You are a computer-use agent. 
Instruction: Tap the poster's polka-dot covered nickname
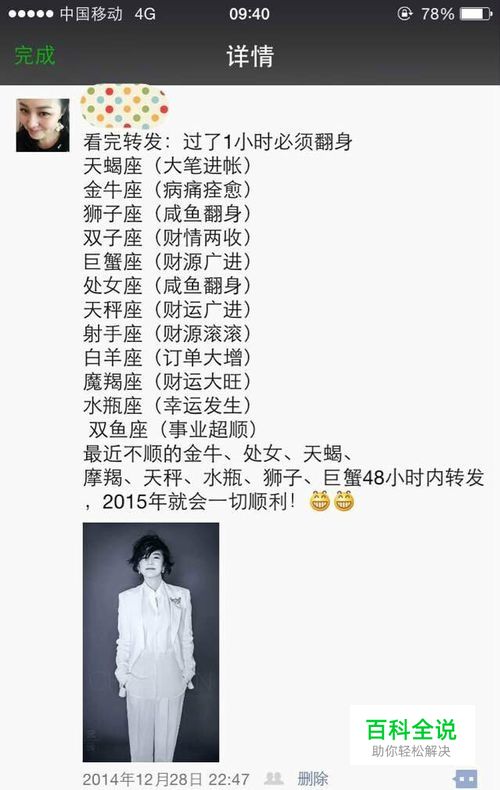point(124,107)
